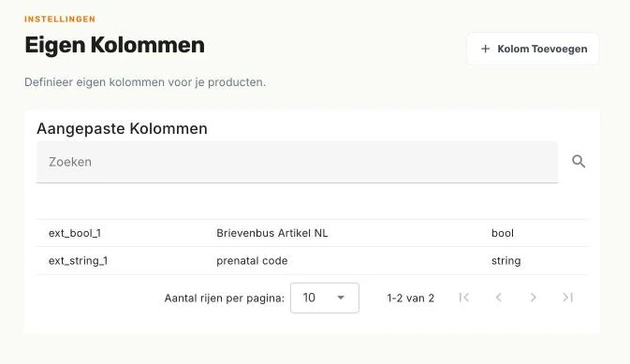630x364 pixels.
Task: Click the Aantal rijen per pagina label
Action: (x=224, y=298)
